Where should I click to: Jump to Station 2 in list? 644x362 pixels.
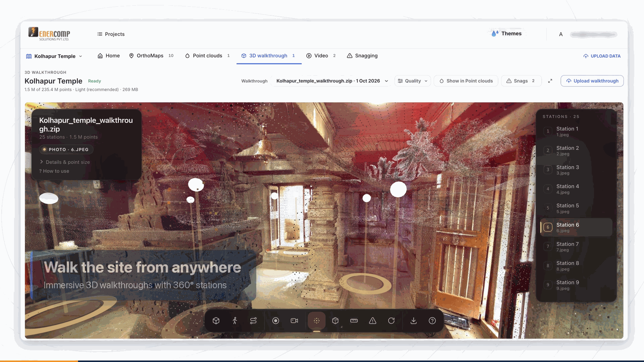click(576, 150)
